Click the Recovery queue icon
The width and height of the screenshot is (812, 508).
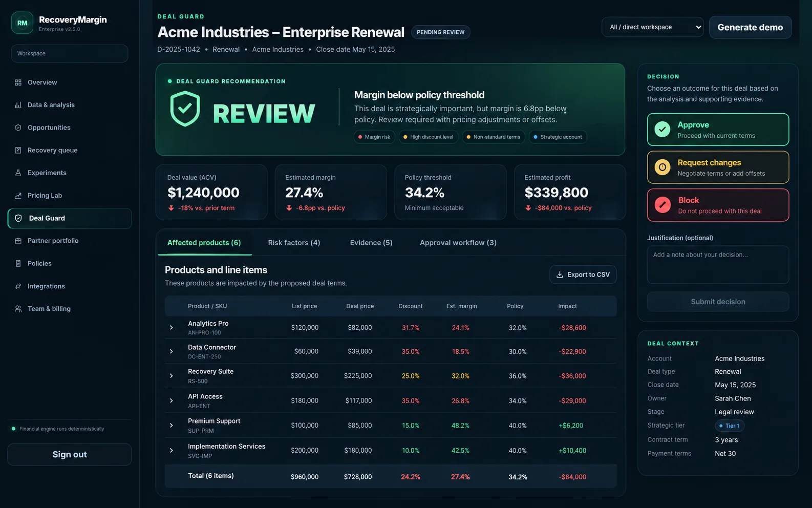[x=18, y=150]
